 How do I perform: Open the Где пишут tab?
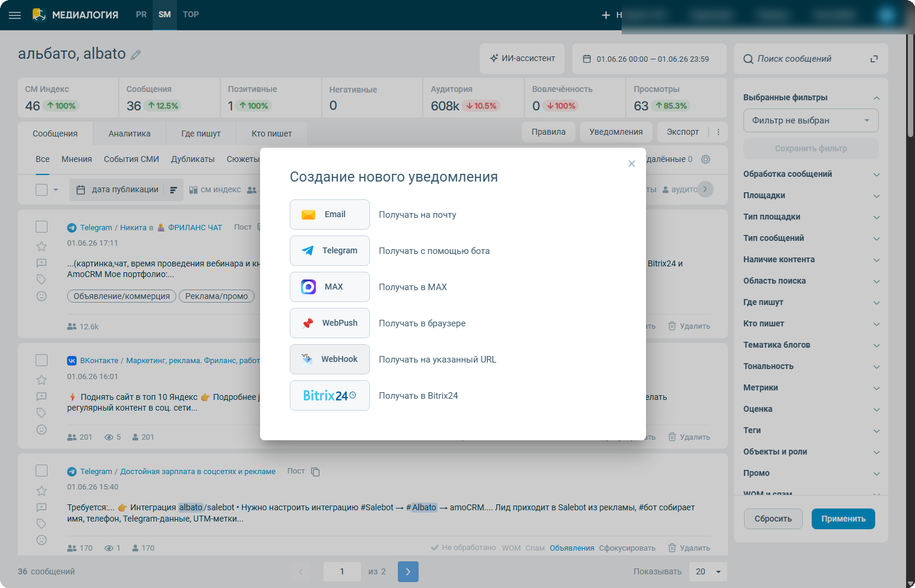point(201,134)
